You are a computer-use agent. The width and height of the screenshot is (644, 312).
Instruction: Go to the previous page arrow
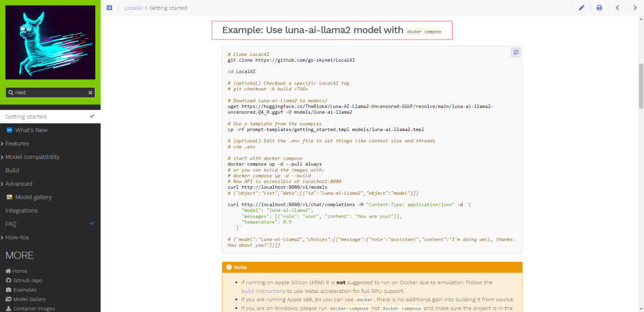(x=617, y=8)
